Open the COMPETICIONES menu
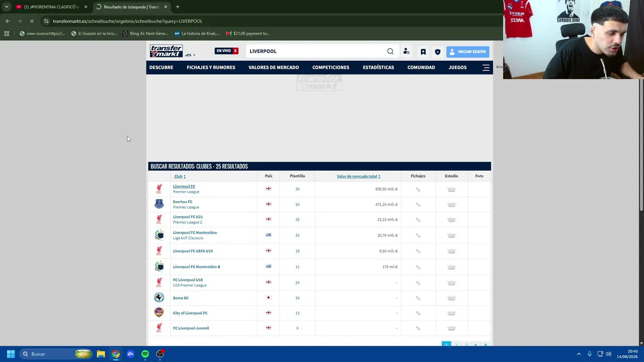This screenshot has width=644, height=362. pos(331,67)
